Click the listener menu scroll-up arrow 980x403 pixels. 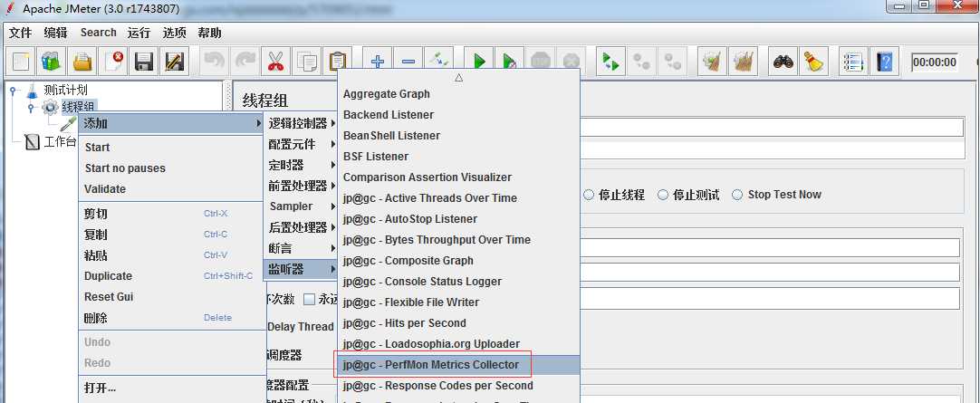click(x=458, y=78)
